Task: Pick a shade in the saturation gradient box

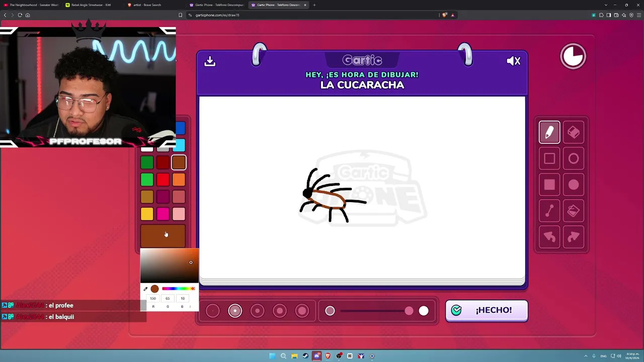Action: (x=170, y=265)
